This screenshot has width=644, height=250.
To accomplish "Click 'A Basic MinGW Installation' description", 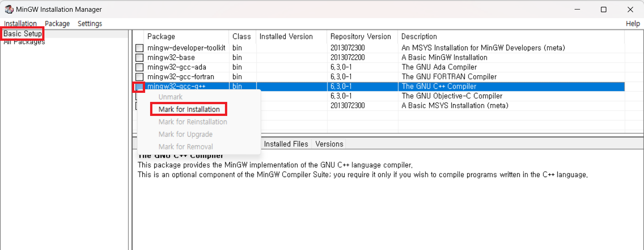I will click(444, 58).
